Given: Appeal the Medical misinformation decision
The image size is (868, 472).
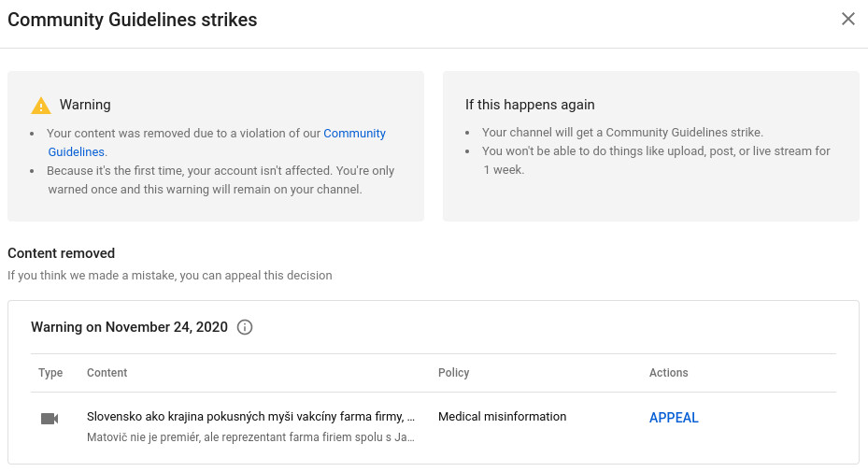Looking at the screenshot, I should coord(674,418).
